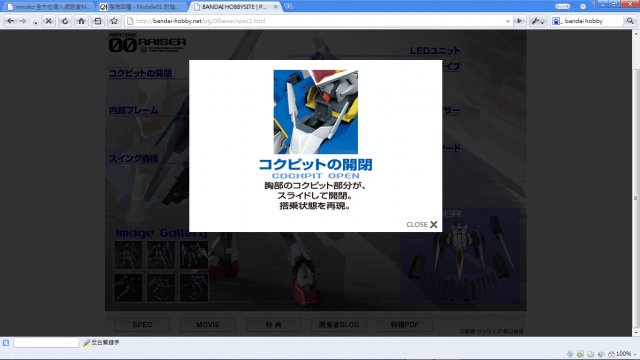Click the scrollbar up arrow
Screen dimensions: 640x360
636,33
